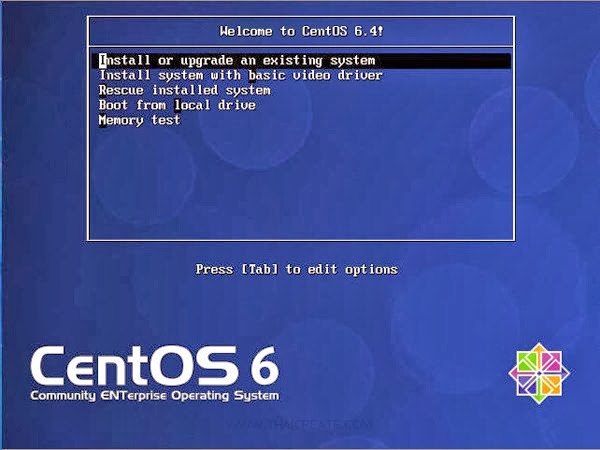Image resolution: width=600 pixels, height=450 pixels.
Task: Click 'Community ENTerprise Operating System' tagline
Action: point(155,396)
